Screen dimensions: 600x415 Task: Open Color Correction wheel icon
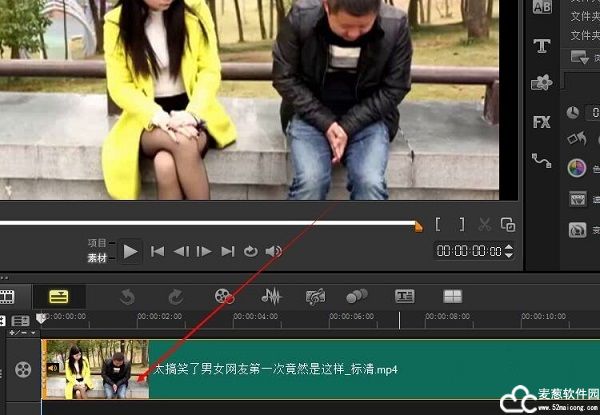click(577, 168)
